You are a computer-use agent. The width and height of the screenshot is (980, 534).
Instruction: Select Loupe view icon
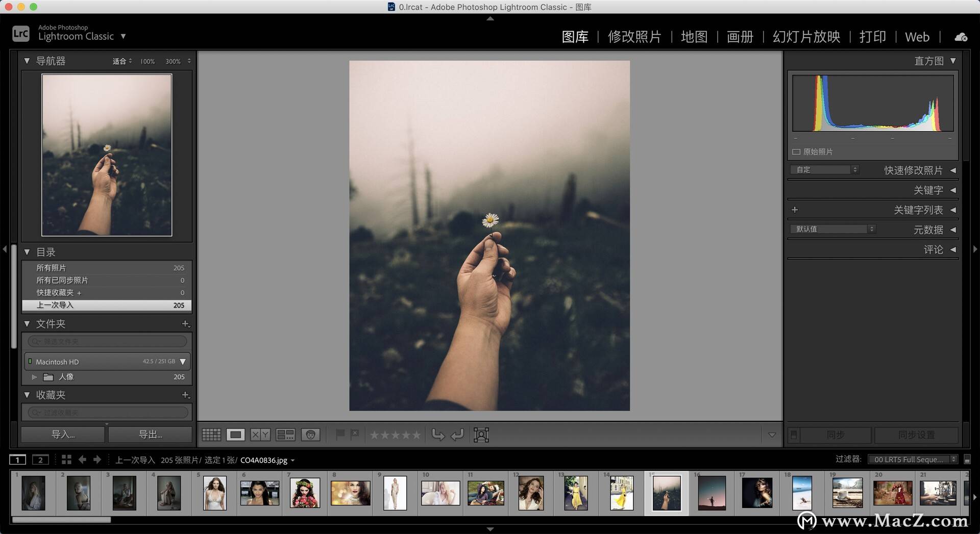pyautogui.click(x=235, y=435)
